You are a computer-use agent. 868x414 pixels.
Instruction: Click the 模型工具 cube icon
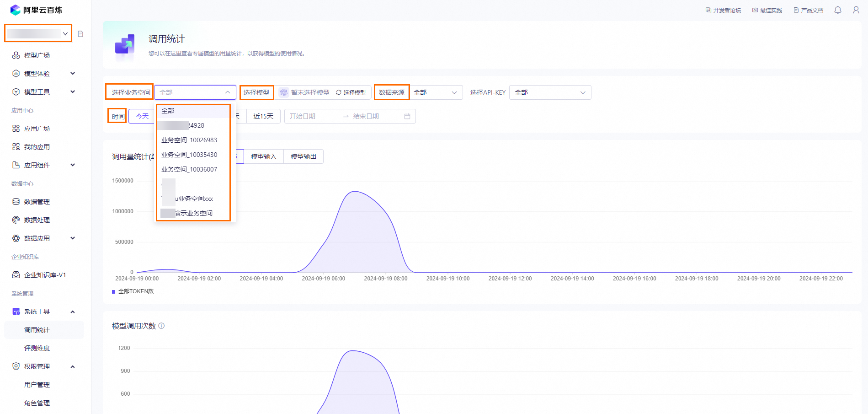click(x=16, y=92)
